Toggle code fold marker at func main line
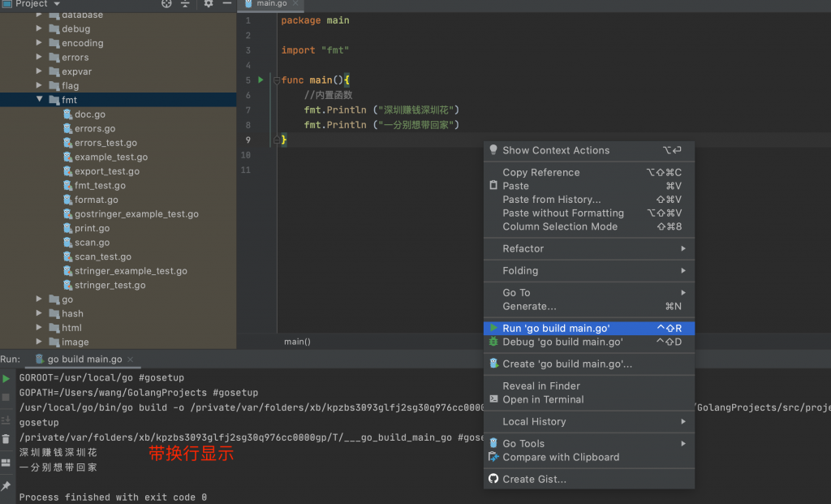Screen dimensions: 831x504 pos(277,80)
